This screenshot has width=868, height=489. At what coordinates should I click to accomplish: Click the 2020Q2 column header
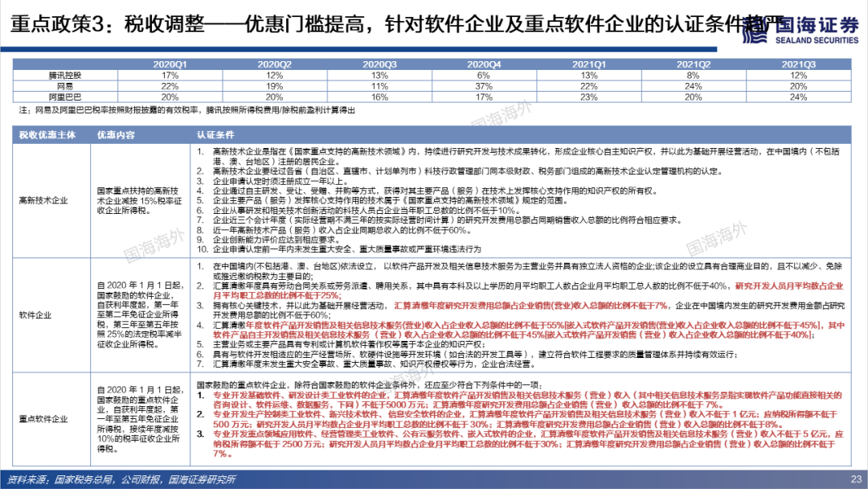(x=275, y=64)
